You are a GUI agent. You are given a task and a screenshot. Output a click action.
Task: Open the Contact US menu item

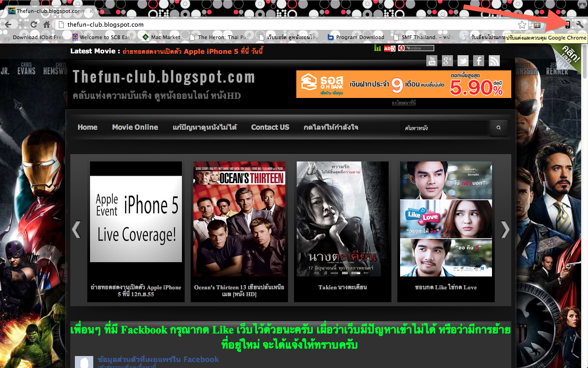pyautogui.click(x=270, y=127)
